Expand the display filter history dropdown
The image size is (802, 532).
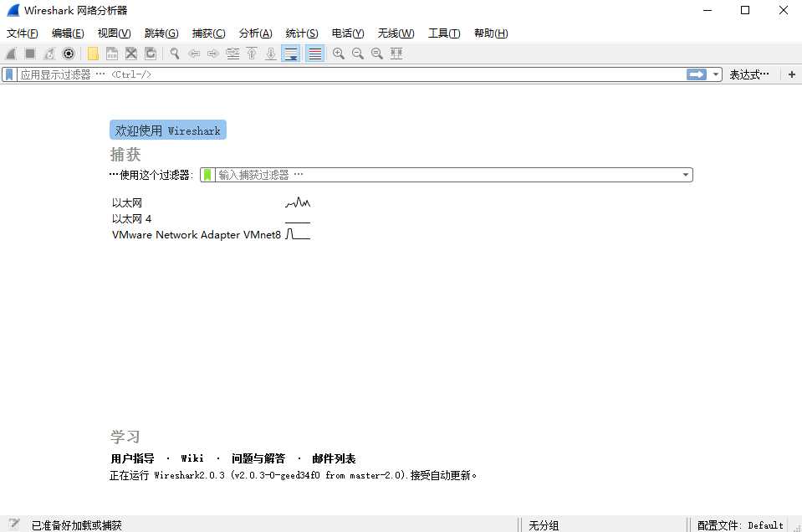[x=716, y=74]
